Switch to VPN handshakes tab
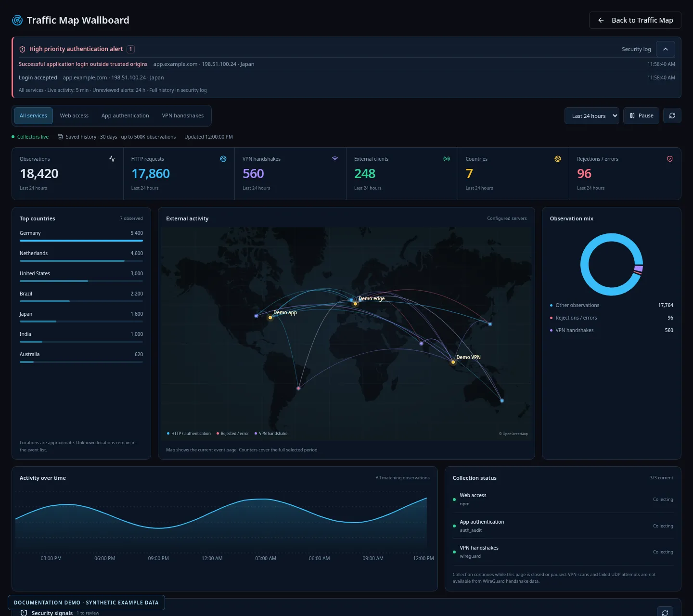This screenshot has width=693, height=616. coord(183,115)
